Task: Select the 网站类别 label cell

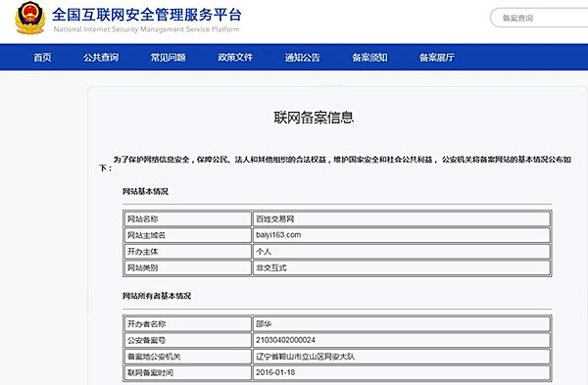Action: pyautogui.click(x=187, y=267)
